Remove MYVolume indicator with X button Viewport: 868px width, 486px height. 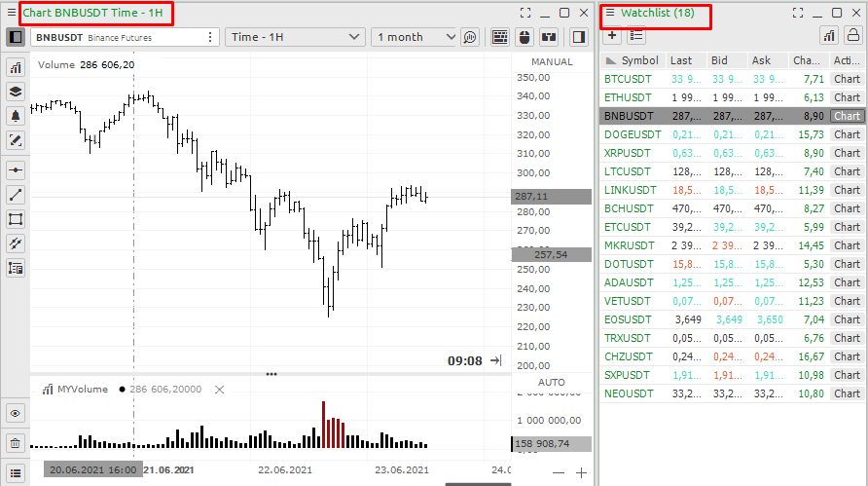coord(219,390)
